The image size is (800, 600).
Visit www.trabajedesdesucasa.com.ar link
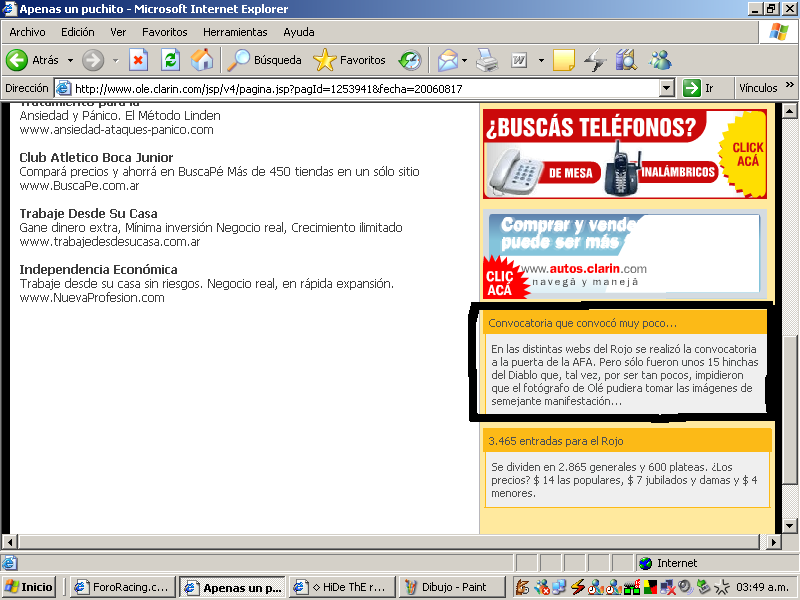pos(110,241)
